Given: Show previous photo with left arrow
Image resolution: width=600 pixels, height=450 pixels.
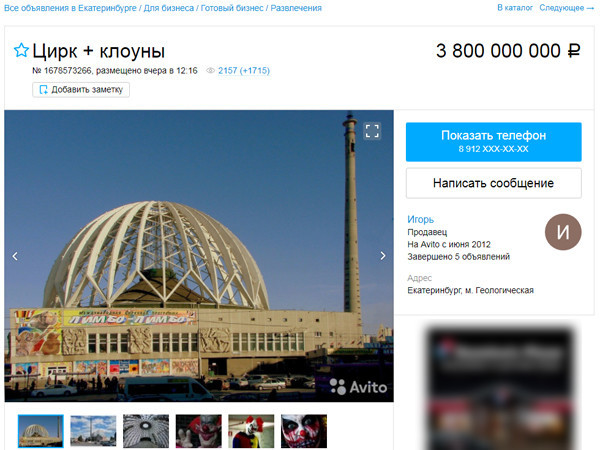Looking at the screenshot, I should click(x=15, y=256).
